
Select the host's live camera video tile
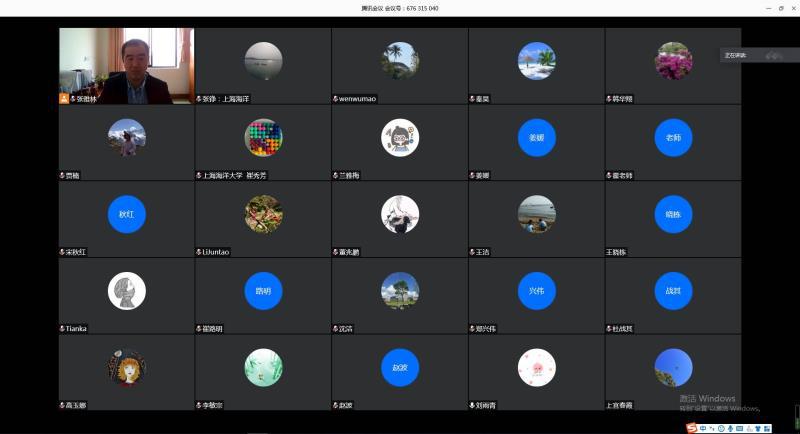point(126,65)
